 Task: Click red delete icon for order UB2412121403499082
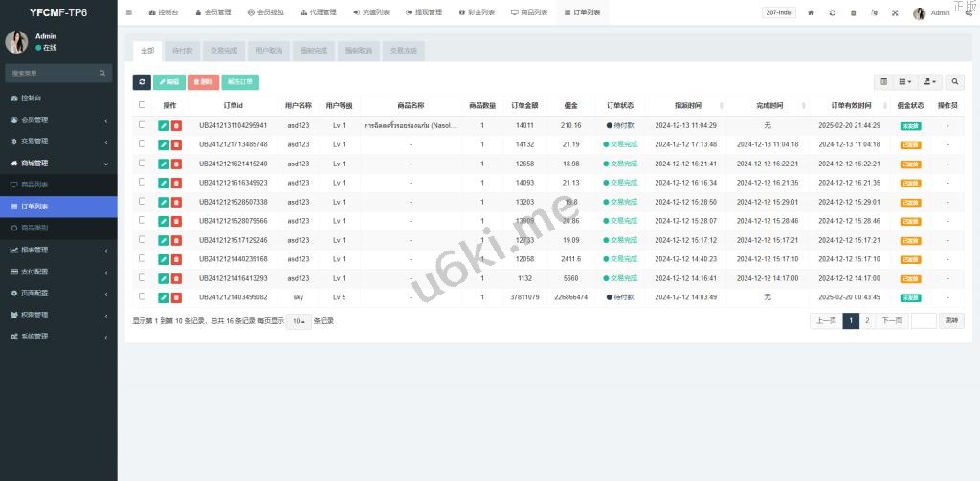pos(176,297)
